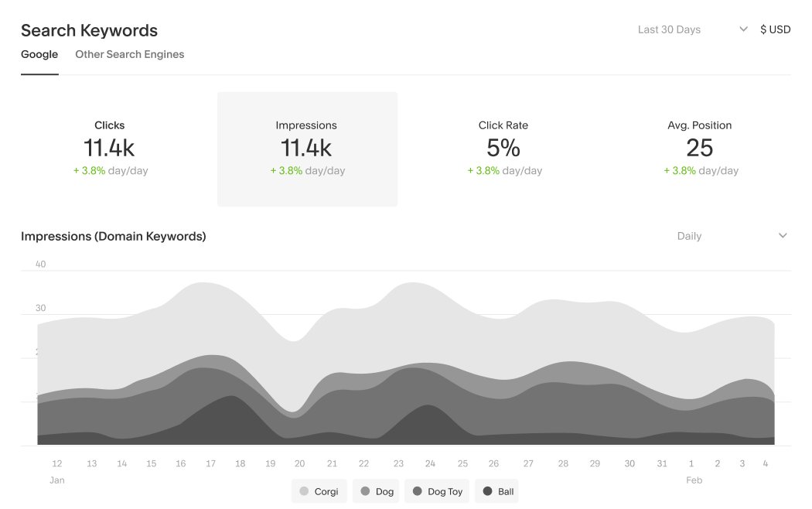This screenshot has width=812, height=509.
Task: Click the Search Keywords page heading
Action: [89, 30]
